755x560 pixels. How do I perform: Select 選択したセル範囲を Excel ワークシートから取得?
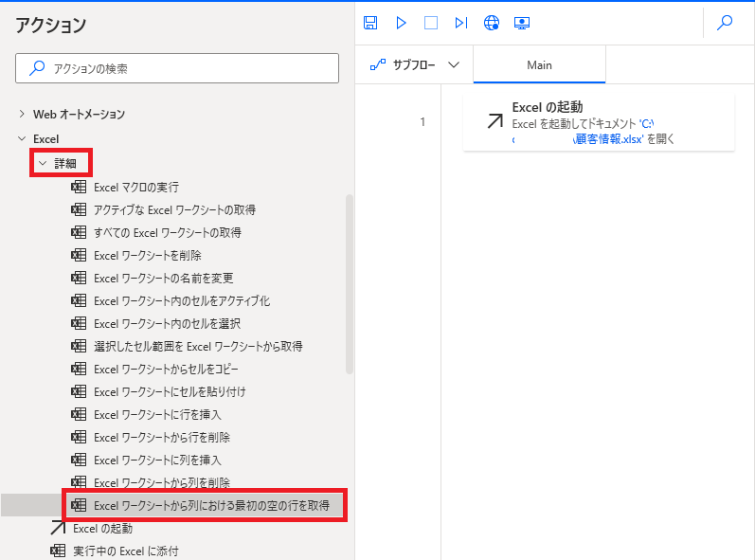pos(198,346)
